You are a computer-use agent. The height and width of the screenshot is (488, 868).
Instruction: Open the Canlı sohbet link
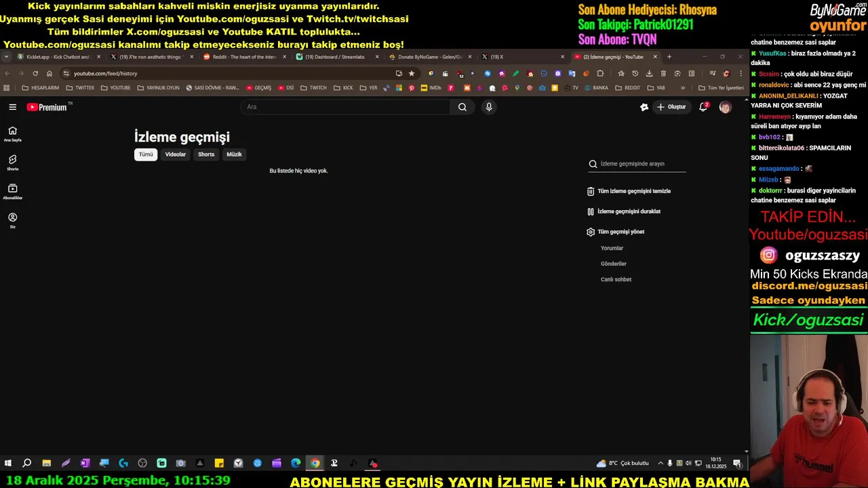tap(616, 279)
